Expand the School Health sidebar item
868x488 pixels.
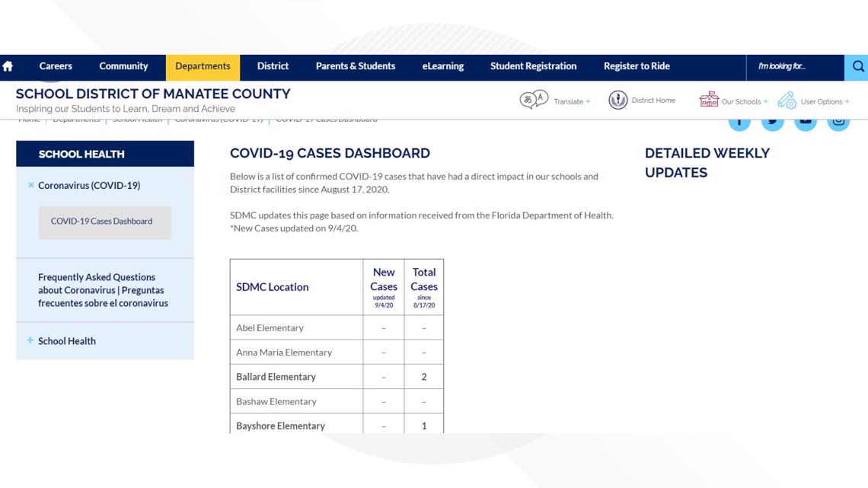click(x=30, y=340)
